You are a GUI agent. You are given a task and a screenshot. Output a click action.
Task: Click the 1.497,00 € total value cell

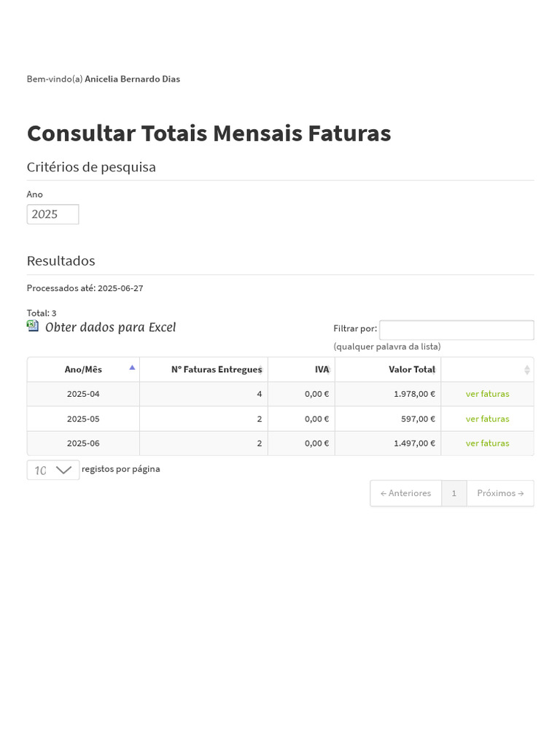pyautogui.click(x=414, y=443)
